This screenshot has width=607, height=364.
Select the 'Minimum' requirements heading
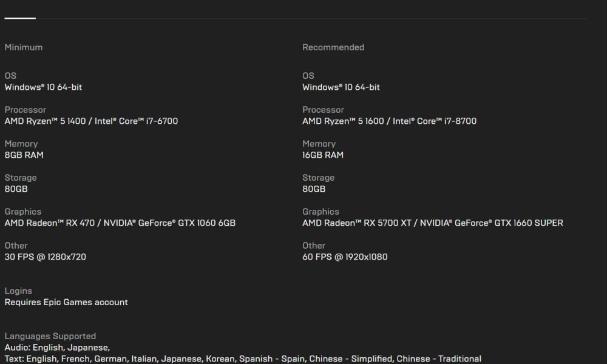pos(24,47)
